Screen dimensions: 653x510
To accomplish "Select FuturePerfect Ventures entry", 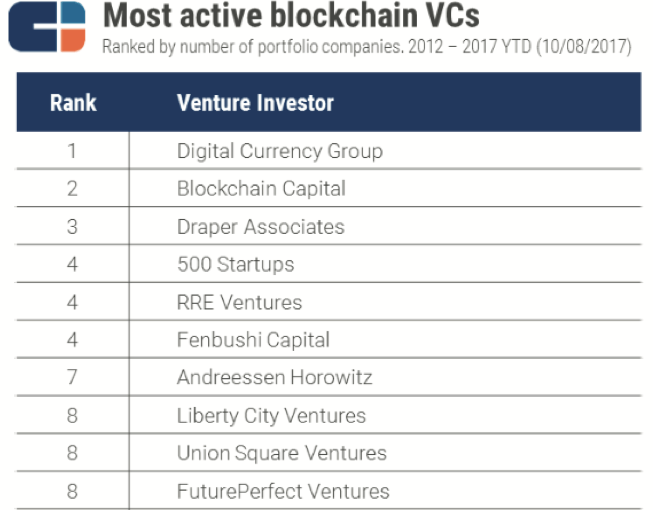I will pyautogui.click(x=283, y=491).
